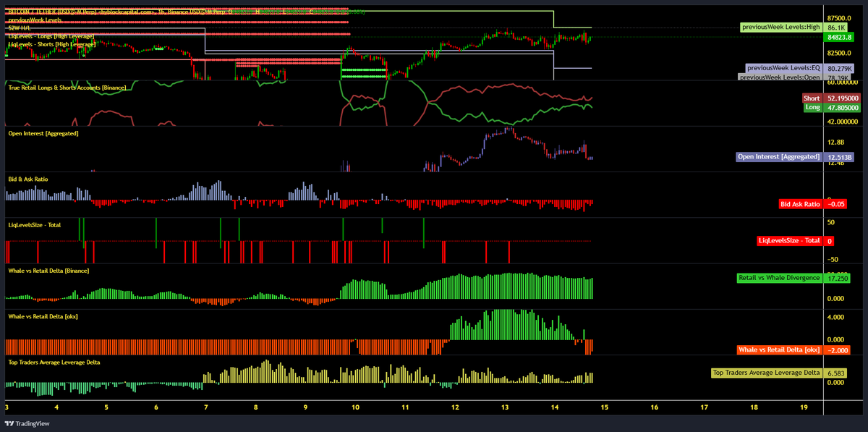Select Whale vs Retail Delta [okx] title
Image resolution: width=868 pixels, height=432 pixels.
coord(42,316)
